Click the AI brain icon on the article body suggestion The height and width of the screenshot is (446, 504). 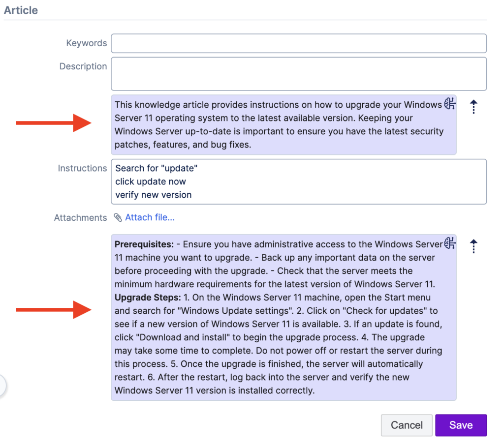[449, 243]
